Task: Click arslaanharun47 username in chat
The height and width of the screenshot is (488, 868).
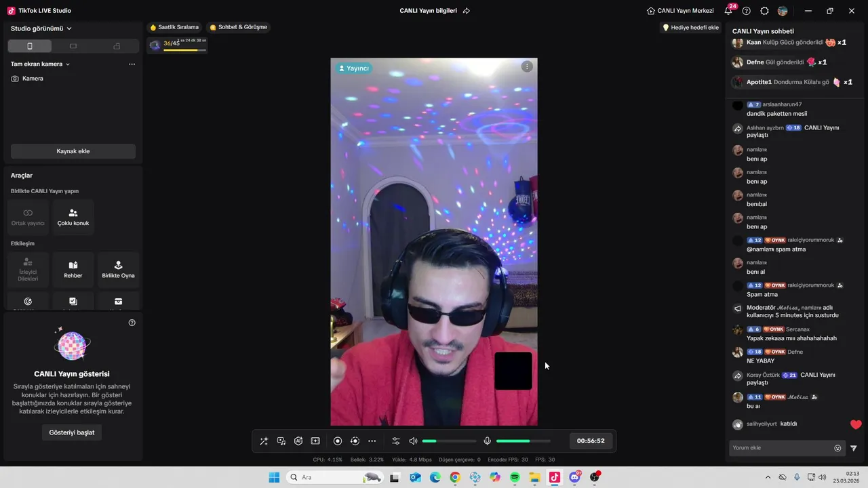Action: click(x=782, y=104)
